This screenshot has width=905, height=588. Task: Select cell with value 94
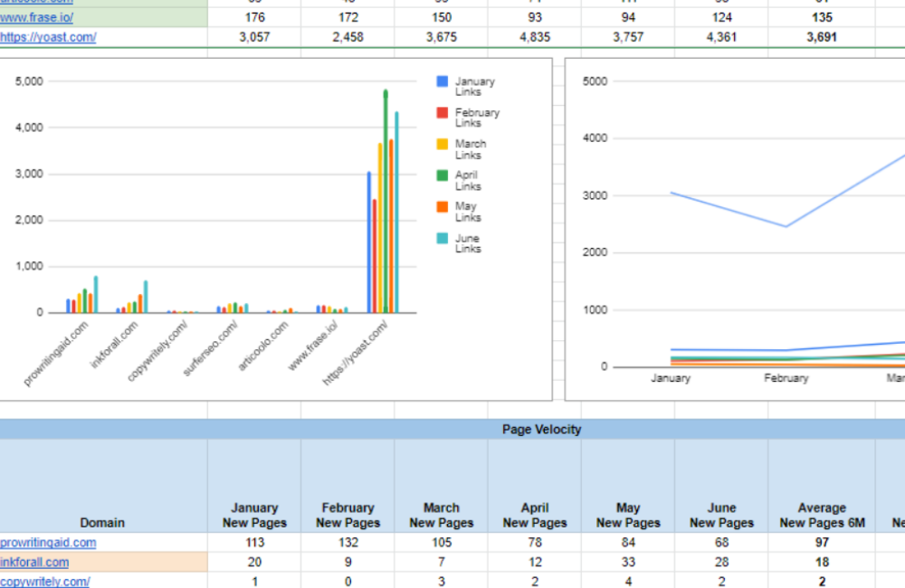tap(629, 17)
